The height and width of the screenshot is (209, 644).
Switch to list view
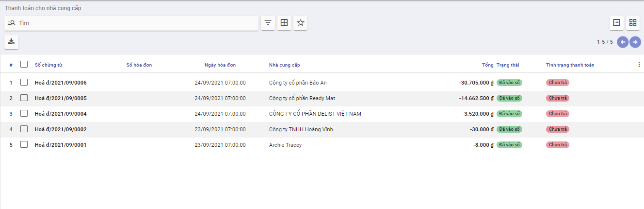click(617, 23)
